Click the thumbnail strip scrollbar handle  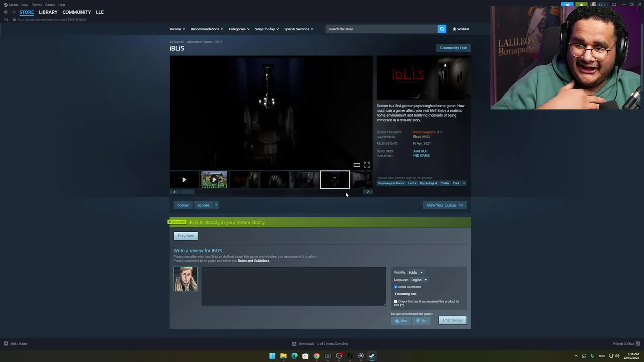187,192
